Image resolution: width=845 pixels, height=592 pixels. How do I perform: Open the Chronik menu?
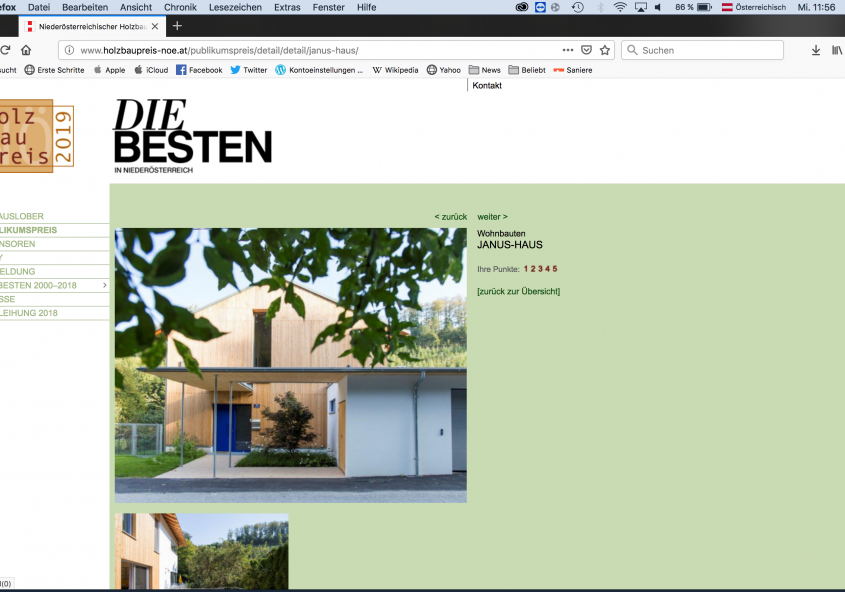[x=180, y=7]
